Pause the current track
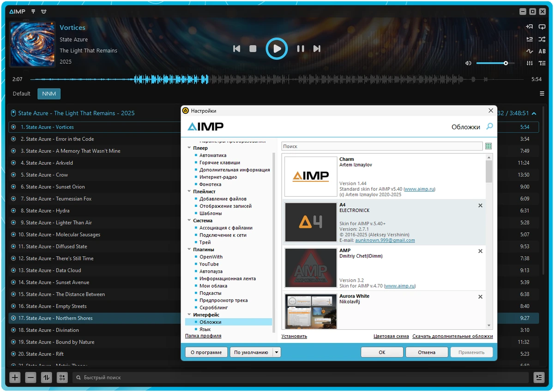 301,48
